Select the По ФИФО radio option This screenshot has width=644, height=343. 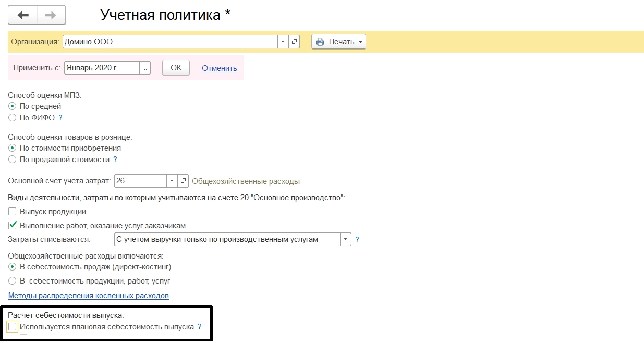click(x=13, y=118)
